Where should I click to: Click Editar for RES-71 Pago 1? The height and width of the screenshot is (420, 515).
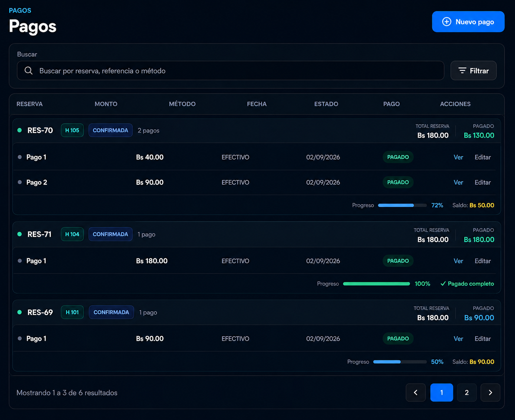483,261
